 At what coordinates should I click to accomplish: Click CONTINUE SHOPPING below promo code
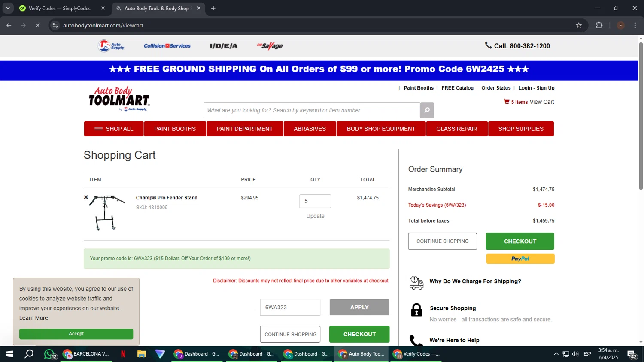click(x=290, y=334)
